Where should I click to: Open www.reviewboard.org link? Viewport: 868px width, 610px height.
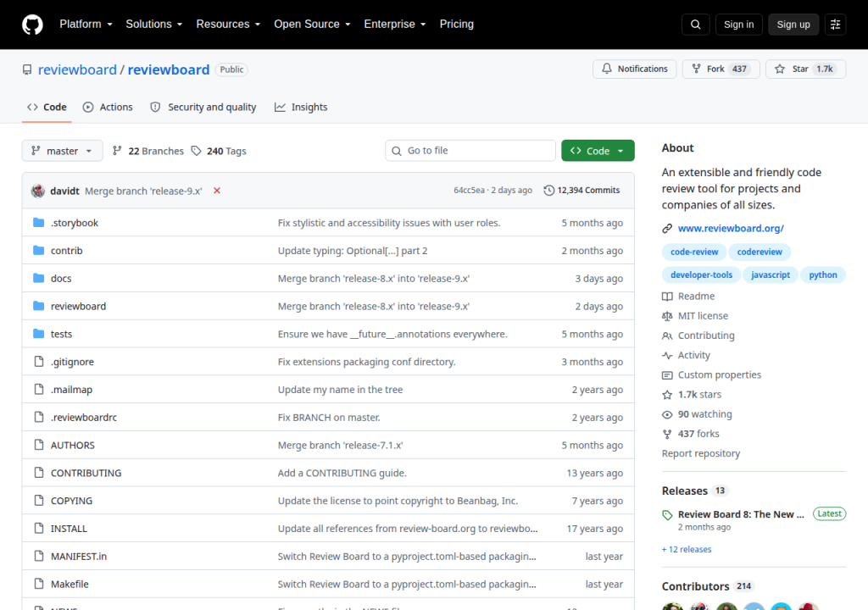click(731, 228)
